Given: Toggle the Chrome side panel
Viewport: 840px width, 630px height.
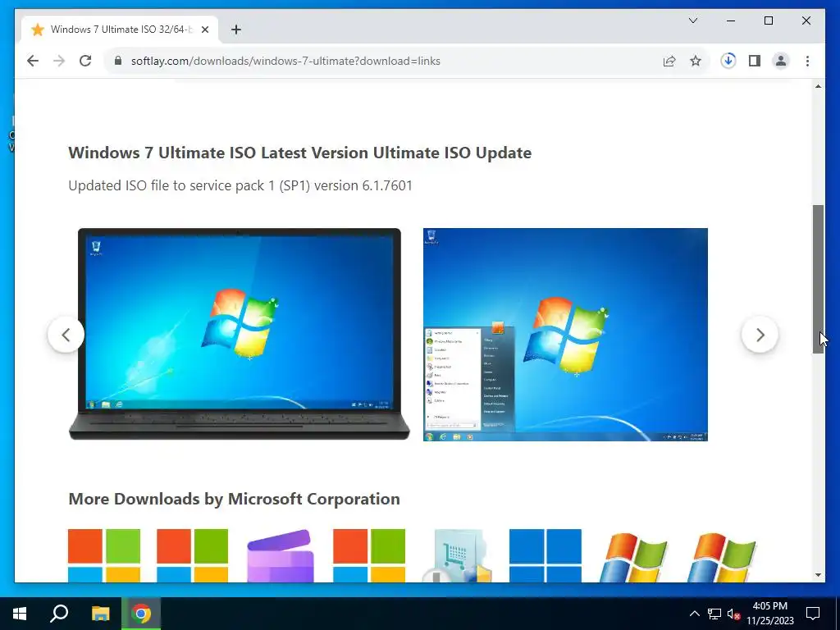Looking at the screenshot, I should click(x=755, y=61).
